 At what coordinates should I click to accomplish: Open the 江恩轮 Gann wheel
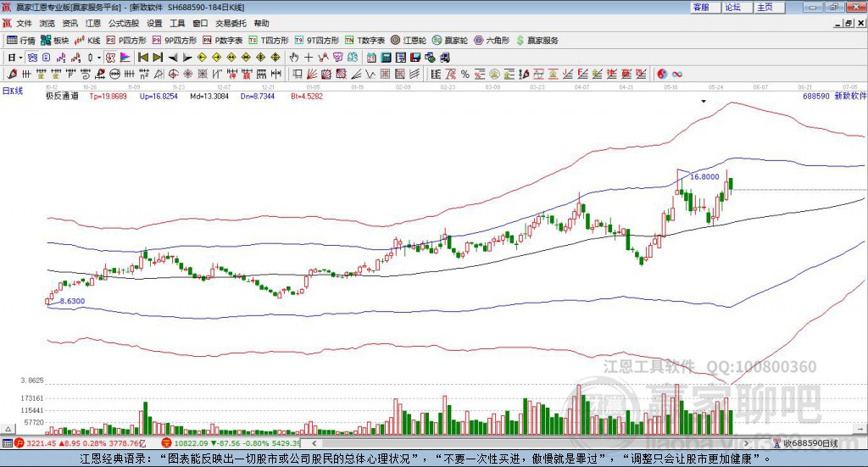409,41
